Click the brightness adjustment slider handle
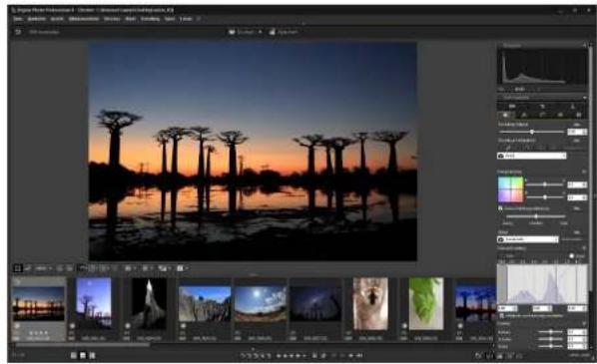 tap(532, 132)
